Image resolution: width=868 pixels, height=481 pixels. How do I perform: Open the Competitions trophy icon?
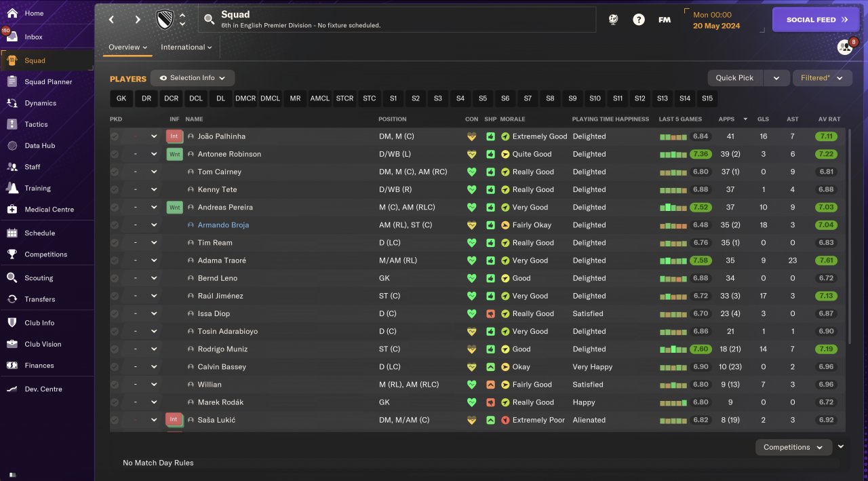pyautogui.click(x=12, y=254)
